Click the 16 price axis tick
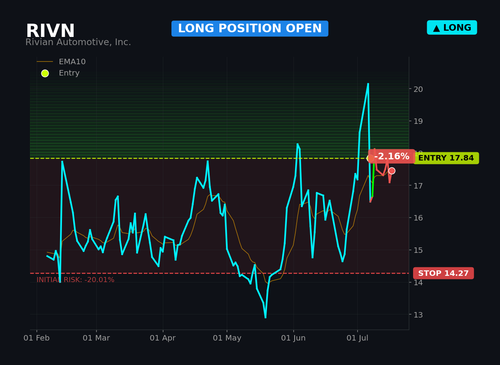 pyautogui.click(x=418, y=218)
